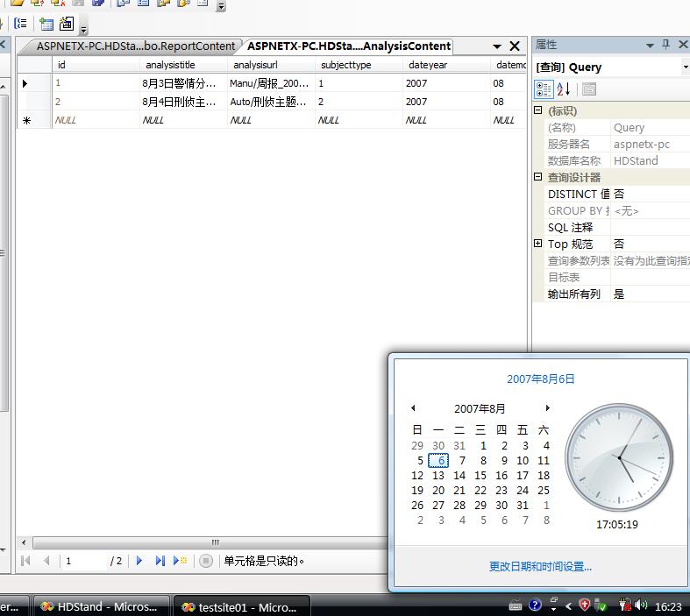Viewport: 690px width, 616px height.
Task: Open the active documents list dropdown
Action: [x=497, y=46]
